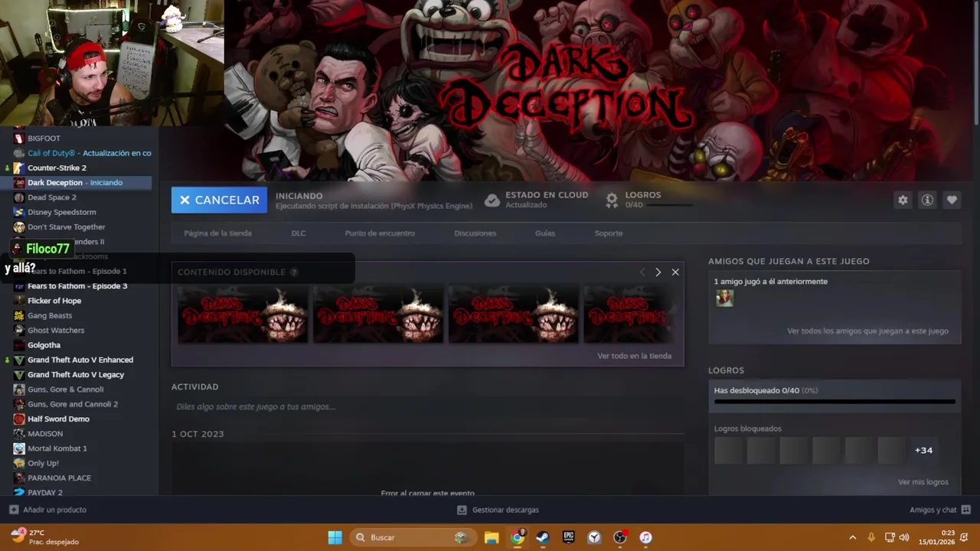
Task: Open DLC tab
Action: tap(299, 233)
